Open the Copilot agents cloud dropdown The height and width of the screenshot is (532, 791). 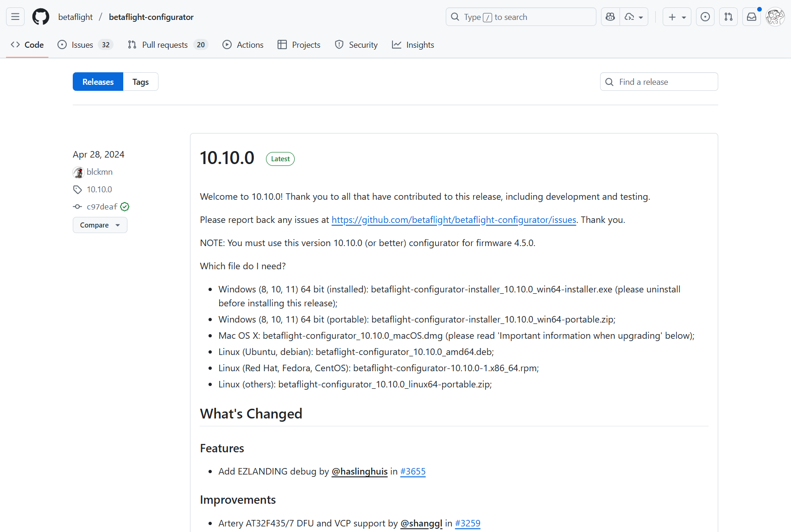click(x=634, y=17)
